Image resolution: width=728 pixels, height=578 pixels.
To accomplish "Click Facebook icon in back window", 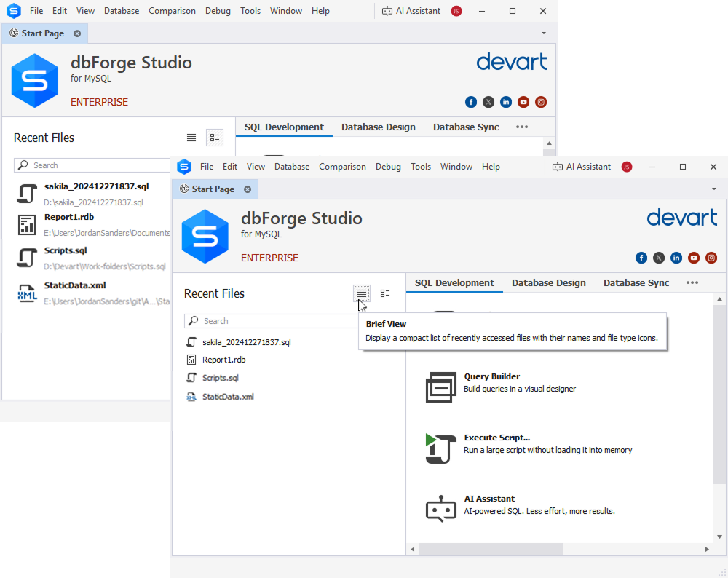I will point(471,102).
